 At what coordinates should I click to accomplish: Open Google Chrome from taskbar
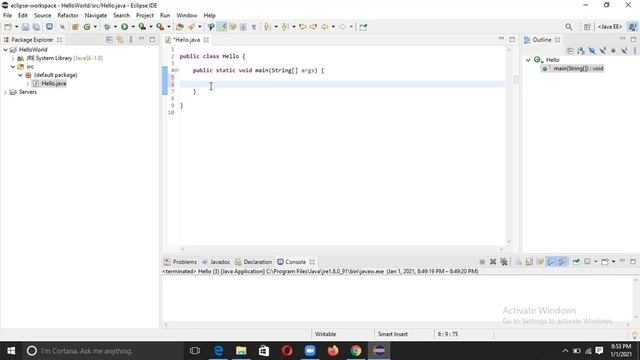coord(356,351)
